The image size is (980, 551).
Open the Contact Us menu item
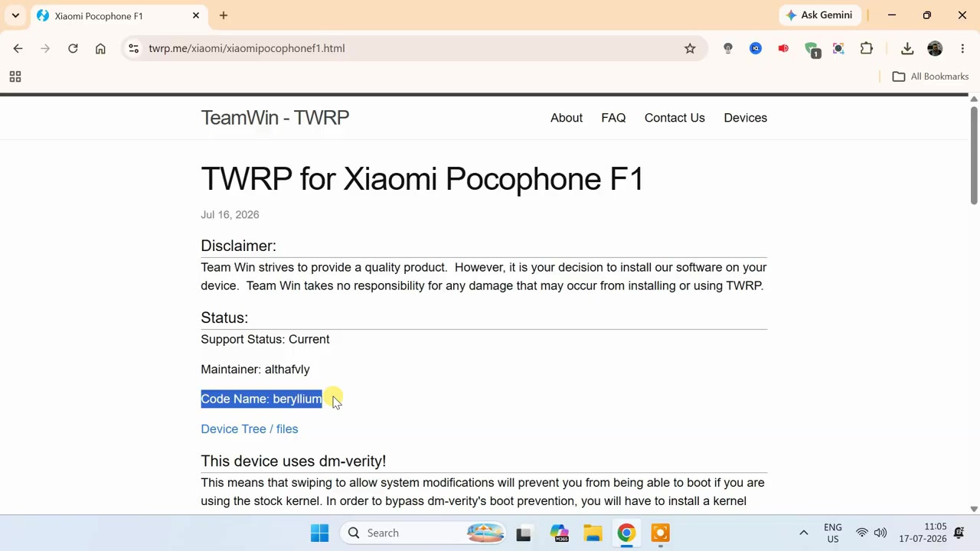point(675,118)
